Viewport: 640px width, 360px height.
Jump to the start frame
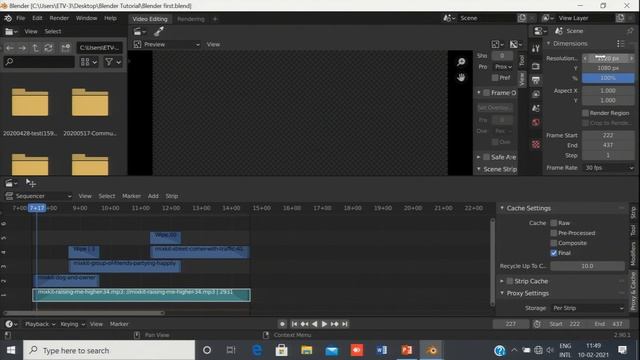click(x=294, y=324)
